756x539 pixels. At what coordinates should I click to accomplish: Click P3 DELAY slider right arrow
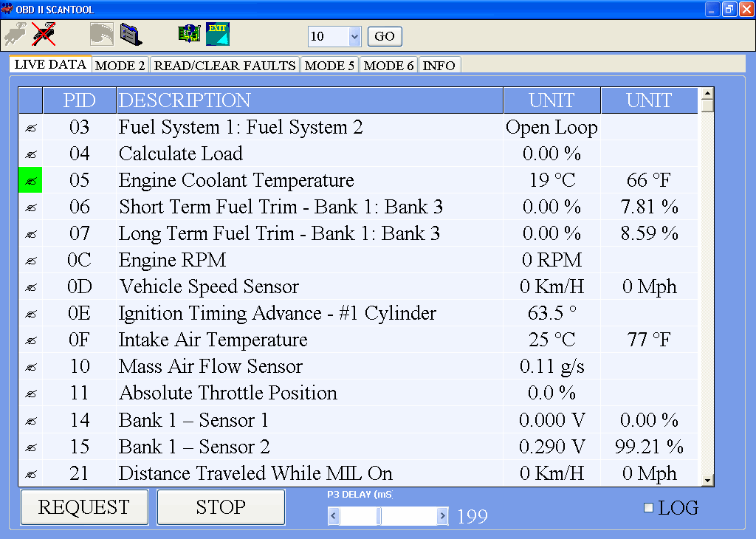coord(442,516)
